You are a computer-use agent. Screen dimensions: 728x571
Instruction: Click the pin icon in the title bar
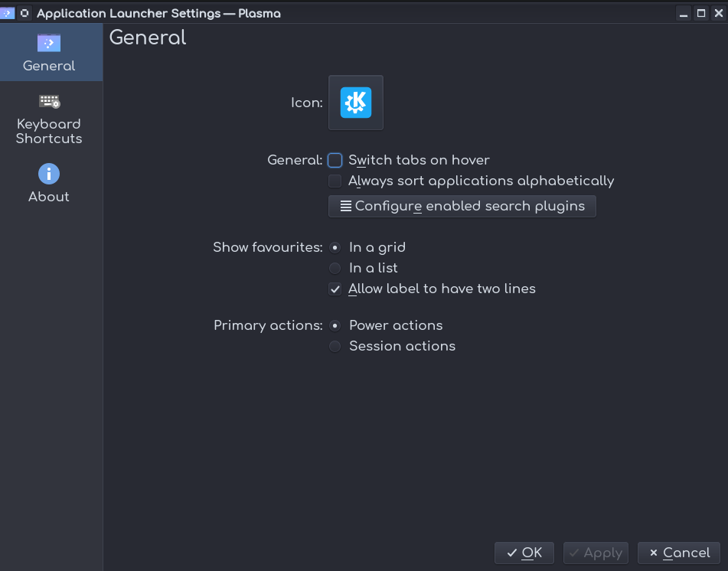point(24,13)
